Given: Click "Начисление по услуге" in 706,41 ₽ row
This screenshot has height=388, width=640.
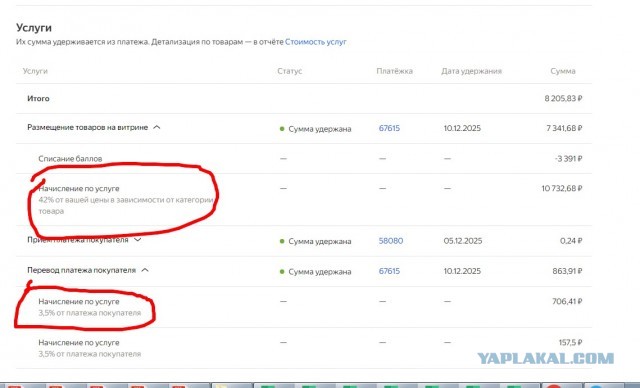Looking at the screenshot, I should tap(79, 302).
